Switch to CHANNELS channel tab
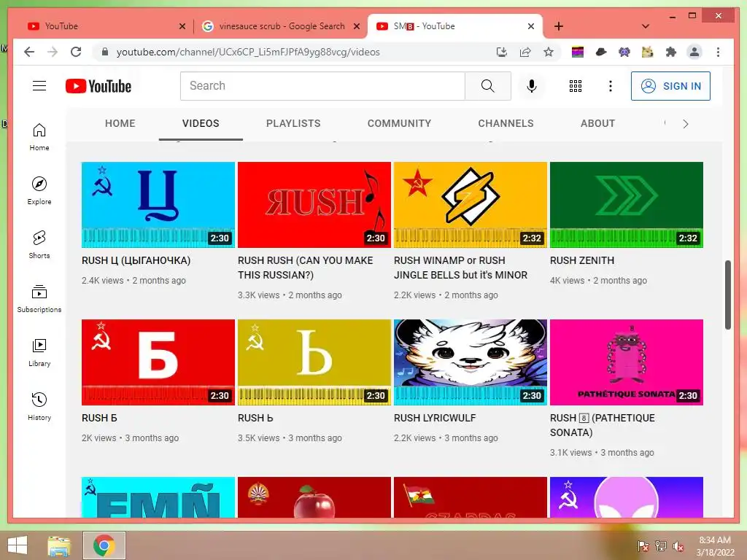Viewport: 747px width, 560px height. (x=506, y=123)
